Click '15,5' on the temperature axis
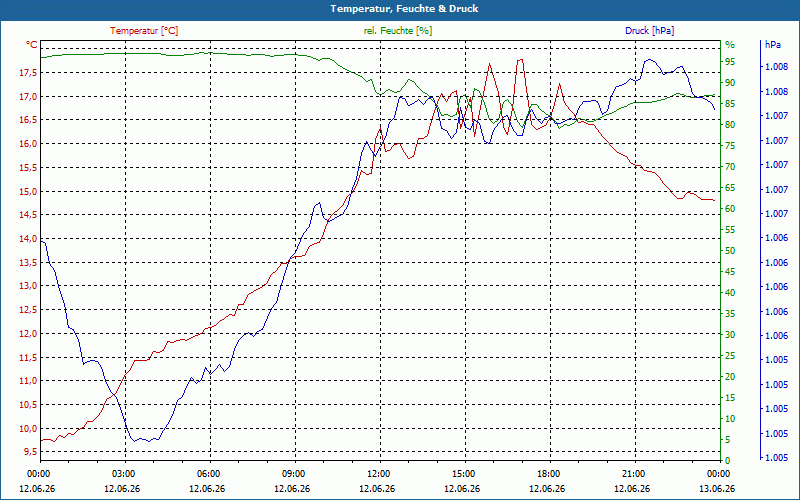Viewport: 800px width, 500px height. pos(28,168)
